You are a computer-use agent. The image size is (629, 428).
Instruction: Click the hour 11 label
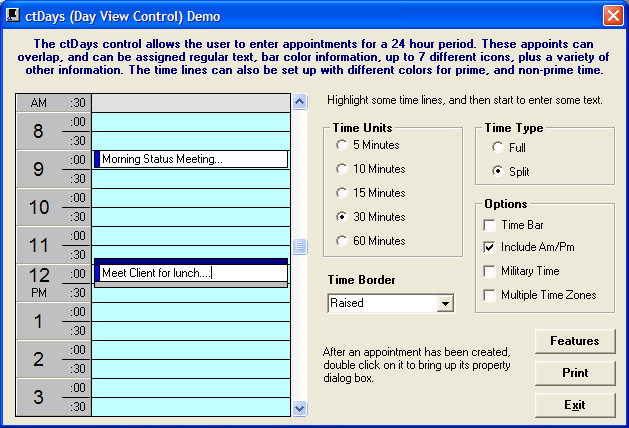[39, 245]
